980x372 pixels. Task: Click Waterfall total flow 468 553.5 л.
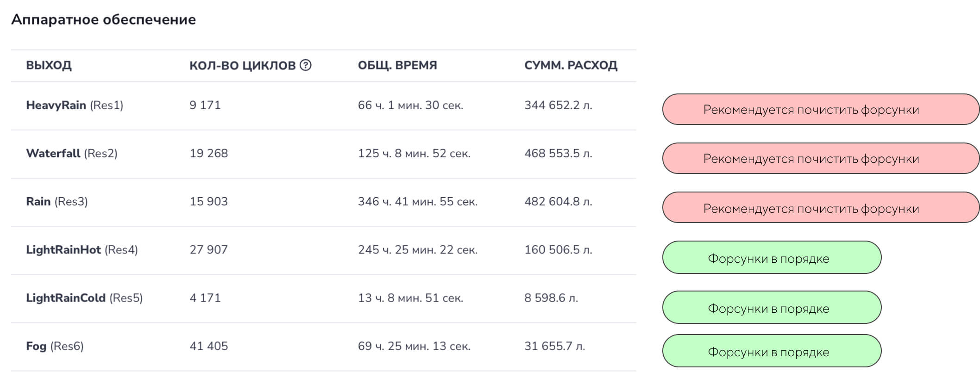coord(558,154)
